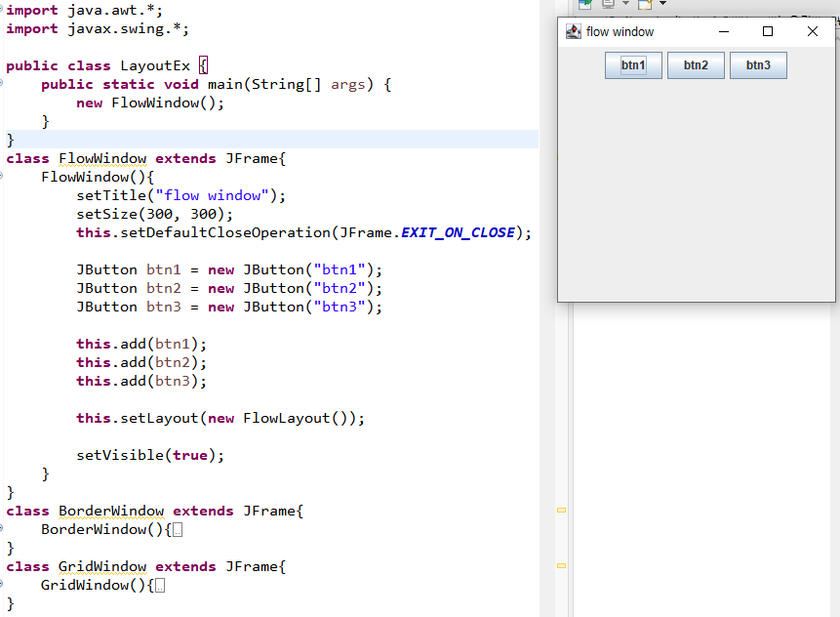The width and height of the screenshot is (840, 617).
Task: Jump to the BorderWindow warning marker in overview ruler
Action: coord(561,510)
